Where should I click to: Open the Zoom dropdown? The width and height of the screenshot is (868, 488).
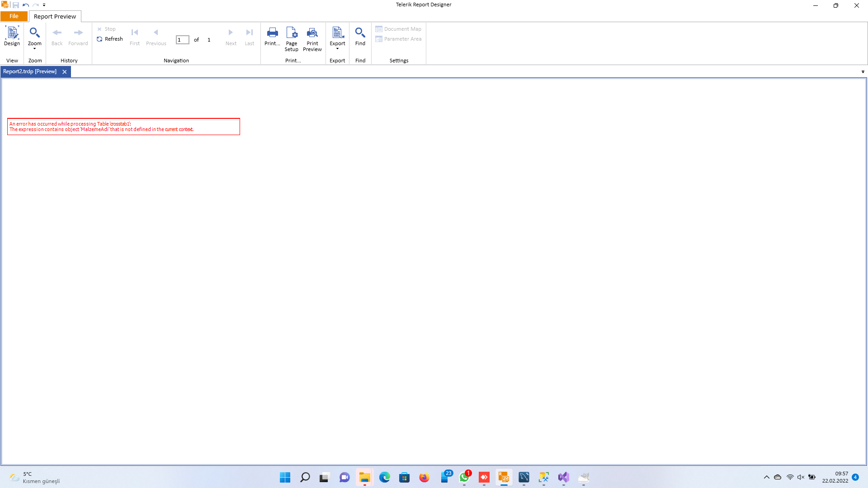click(34, 38)
